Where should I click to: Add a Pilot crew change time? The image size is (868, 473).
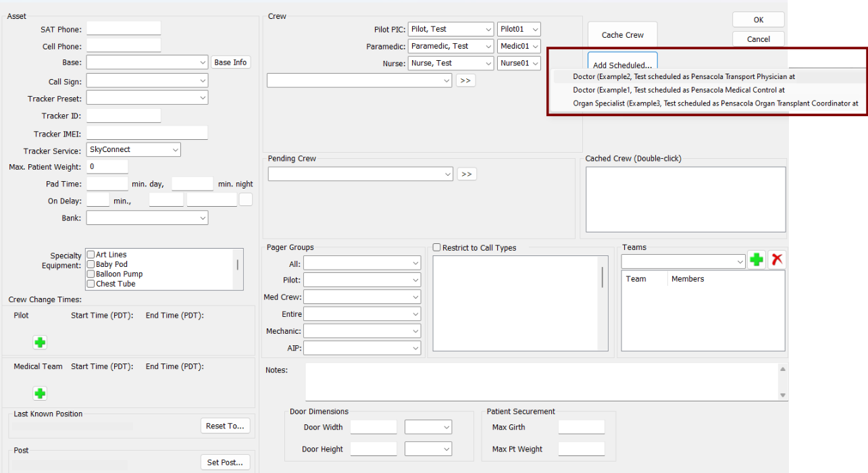[40, 343]
